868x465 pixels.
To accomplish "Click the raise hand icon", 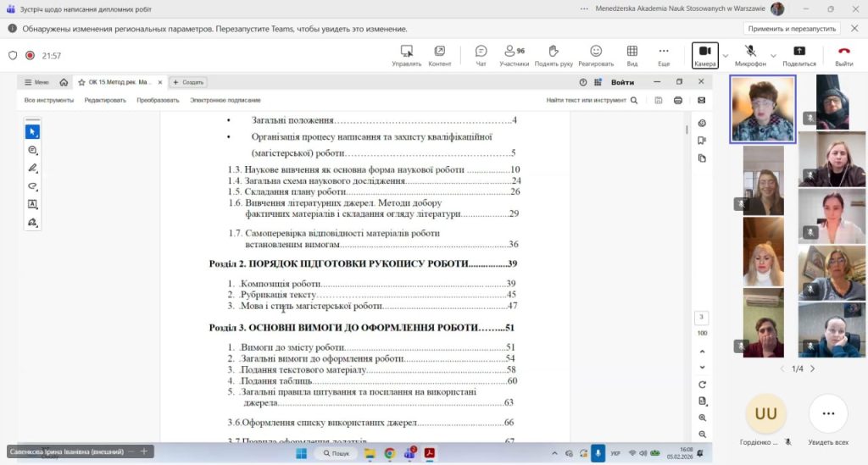I will pos(554,55).
